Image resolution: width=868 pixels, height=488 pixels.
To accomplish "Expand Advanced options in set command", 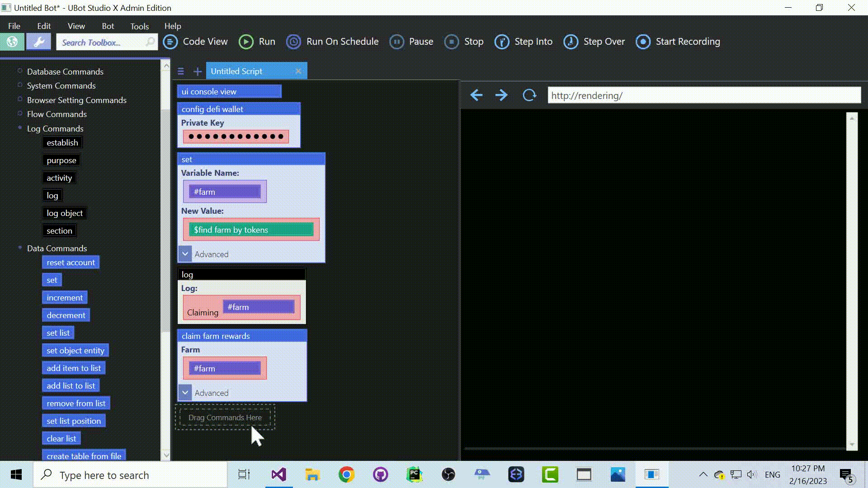I will pos(185,254).
